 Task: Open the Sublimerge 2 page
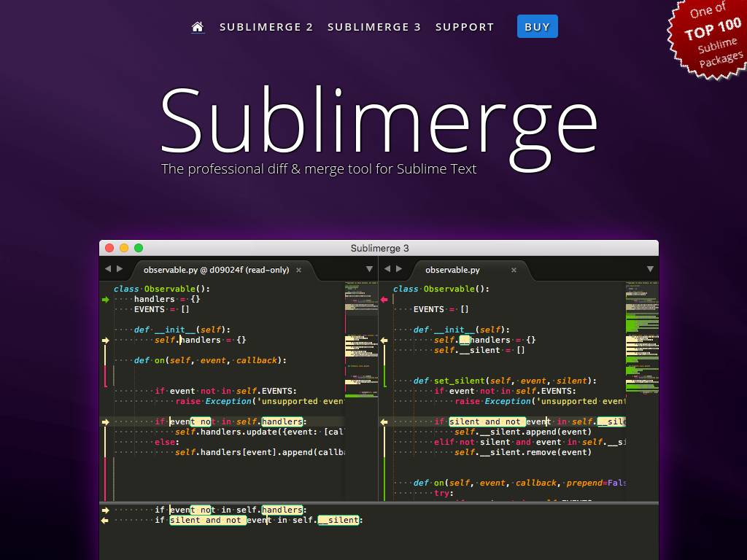[x=266, y=27]
